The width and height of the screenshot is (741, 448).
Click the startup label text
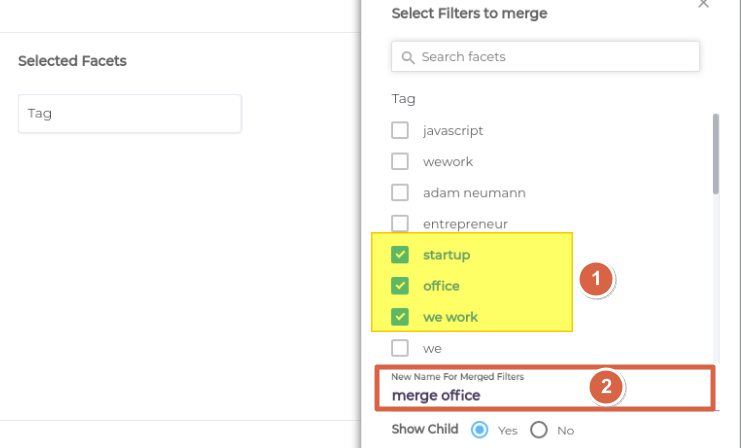click(x=447, y=255)
